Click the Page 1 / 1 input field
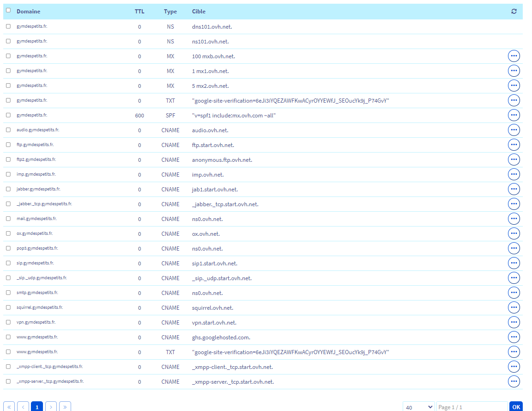The width and height of the screenshot is (532, 411). point(472,407)
